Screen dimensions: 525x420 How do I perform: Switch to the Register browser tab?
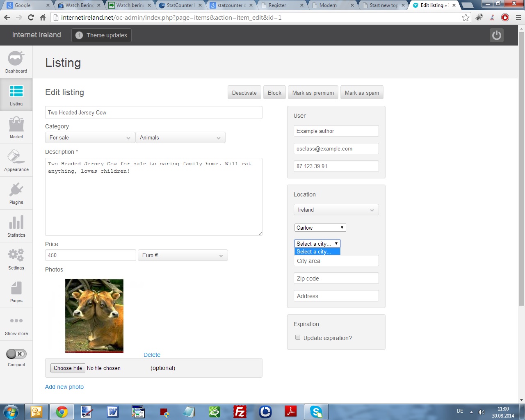281,5
